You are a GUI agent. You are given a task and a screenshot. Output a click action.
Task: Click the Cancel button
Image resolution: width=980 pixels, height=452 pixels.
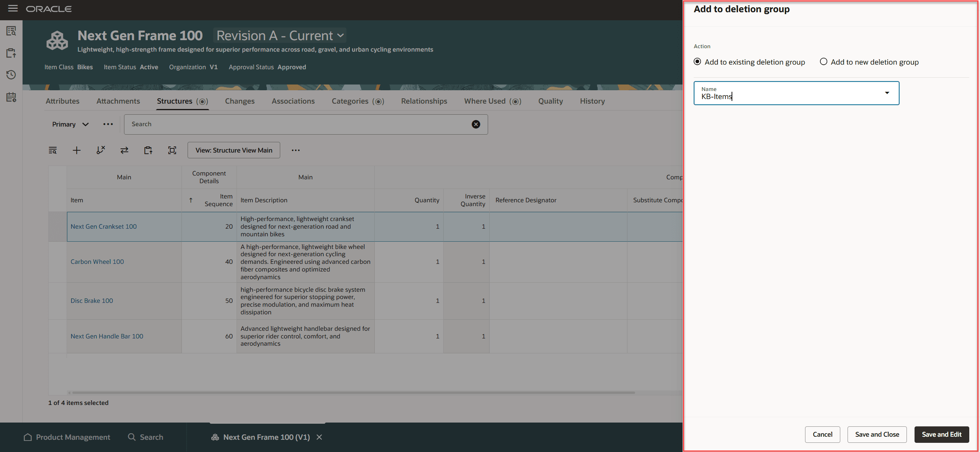pyautogui.click(x=823, y=434)
